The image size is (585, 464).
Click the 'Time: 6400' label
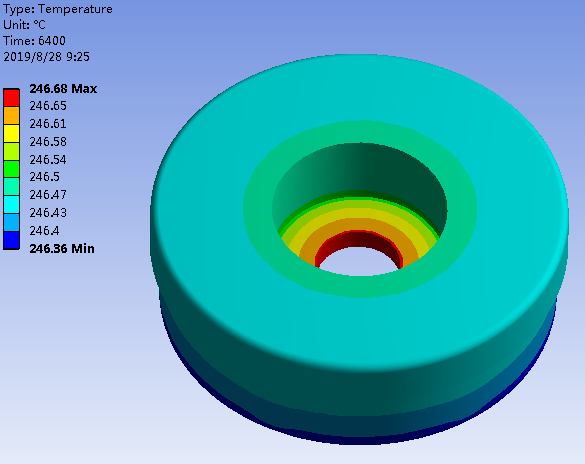click(x=34, y=41)
